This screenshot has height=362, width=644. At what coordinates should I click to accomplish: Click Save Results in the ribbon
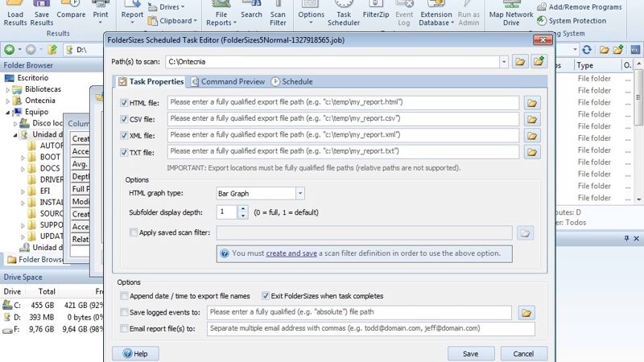coord(42,14)
